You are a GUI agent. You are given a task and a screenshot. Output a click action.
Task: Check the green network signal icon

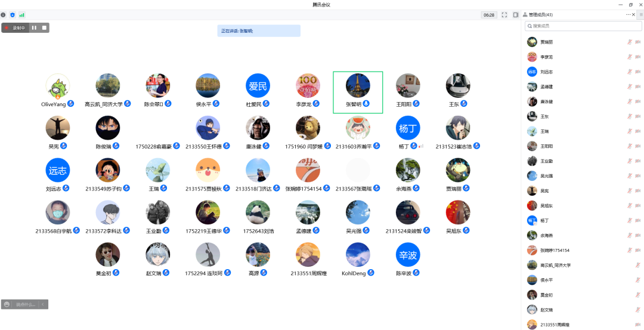(x=22, y=14)
